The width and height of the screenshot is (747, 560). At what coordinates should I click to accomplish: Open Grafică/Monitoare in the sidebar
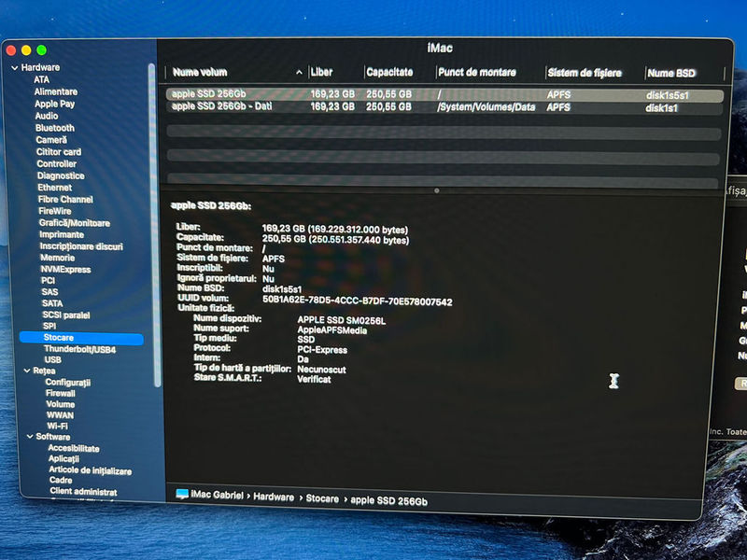pyautogui.click(x=75, y=223)
